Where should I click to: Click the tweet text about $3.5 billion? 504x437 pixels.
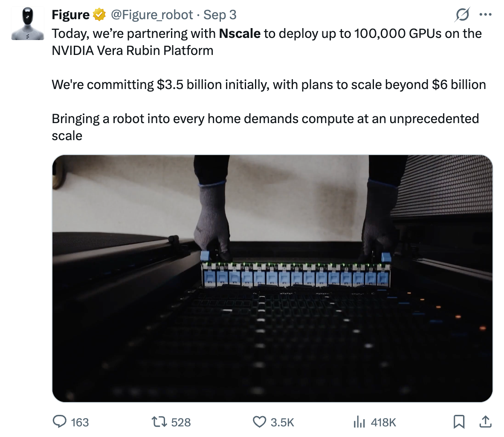point(269,85)
